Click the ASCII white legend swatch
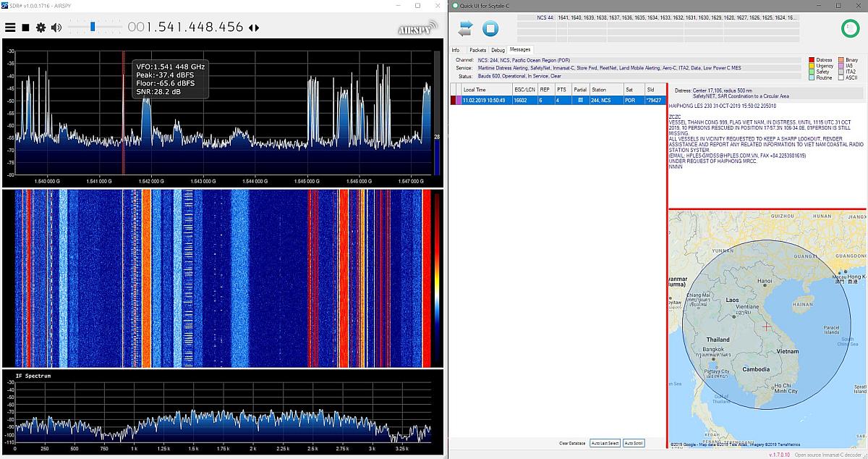 click(841, 77)
